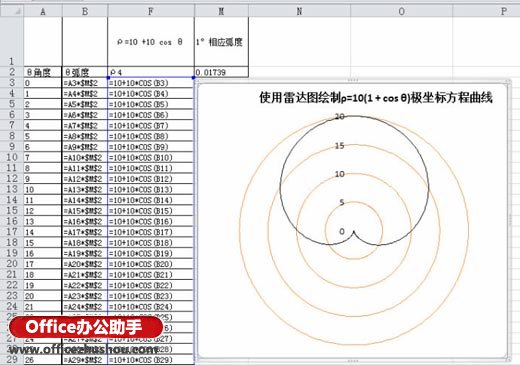520x365 pixels.
Task: Click formula cell =A24*$M$2
Action: [85, 307]
